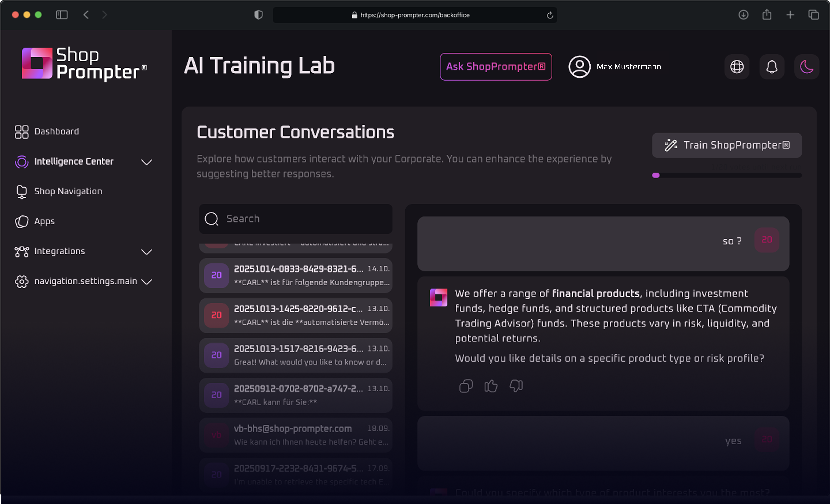Open the language globe selector
Image resolution: width=830 pixels, height=504 pixels.
coord(737,67)
